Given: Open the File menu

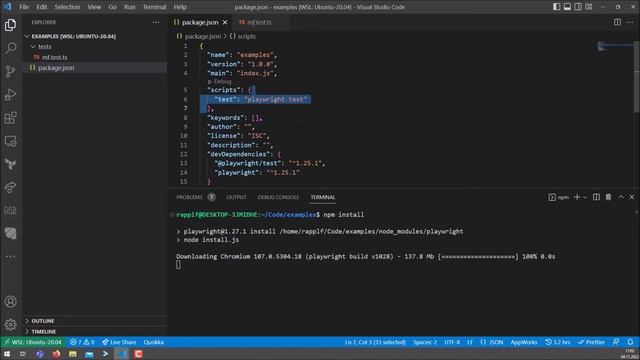Looking at the screenshot, I should point(24,7).
